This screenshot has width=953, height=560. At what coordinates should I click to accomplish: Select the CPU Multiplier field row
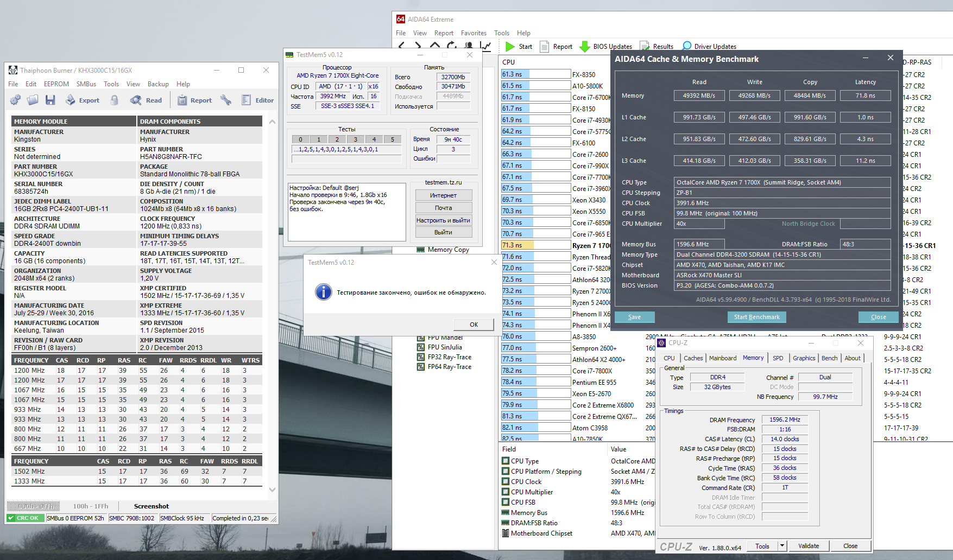pyautogui.click(x=578, y=492)
